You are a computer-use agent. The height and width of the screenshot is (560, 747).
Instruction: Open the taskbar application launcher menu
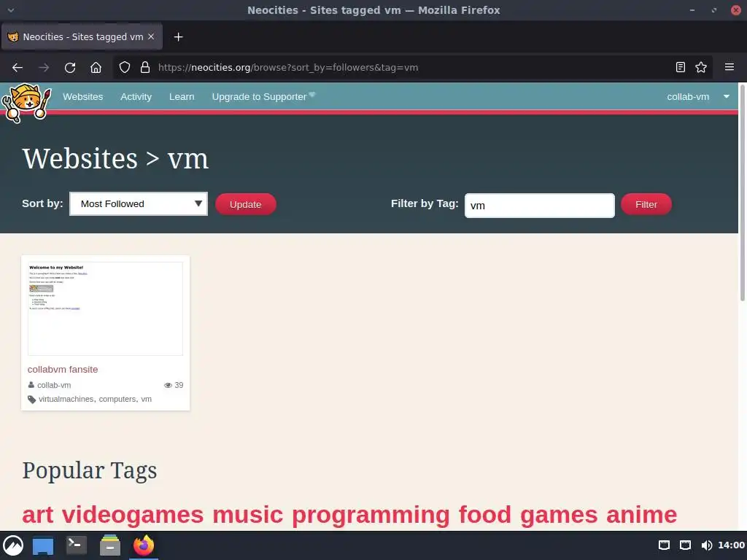(x=13, y=545)
